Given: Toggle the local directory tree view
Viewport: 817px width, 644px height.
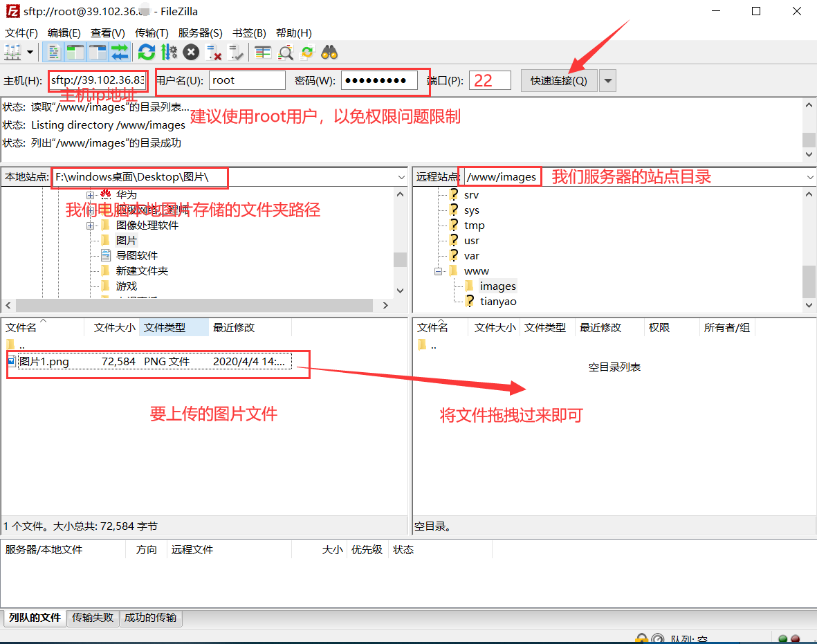Looking at the screenshot, I should tap(75, 52).
